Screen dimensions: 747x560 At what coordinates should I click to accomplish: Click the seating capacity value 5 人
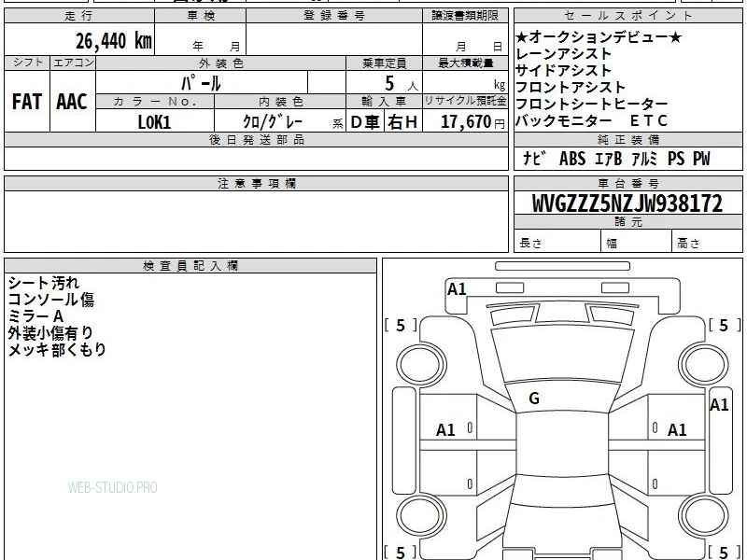401,84
